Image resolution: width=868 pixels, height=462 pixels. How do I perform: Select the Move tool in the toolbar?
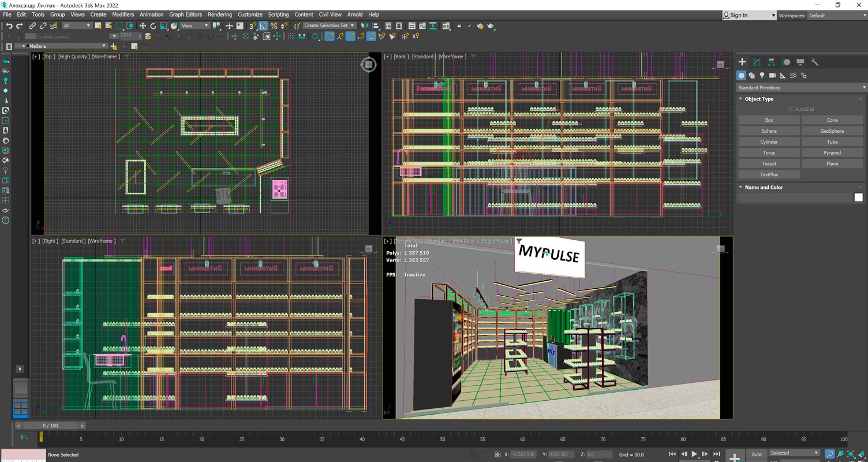143,26
